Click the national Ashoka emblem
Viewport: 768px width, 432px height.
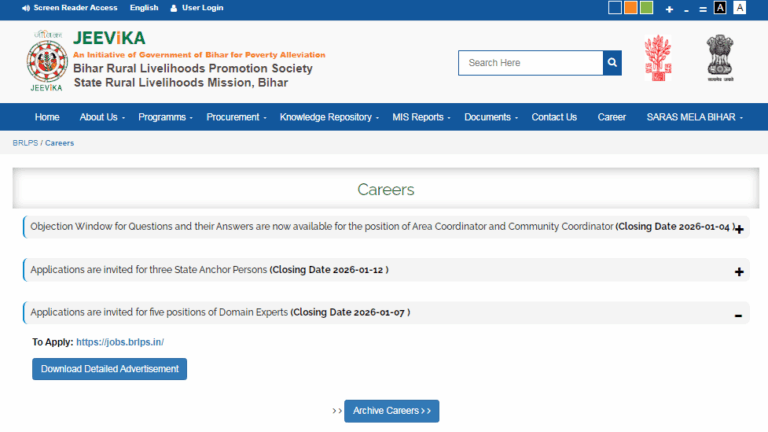pyautogui.click(x=718, y=58)
